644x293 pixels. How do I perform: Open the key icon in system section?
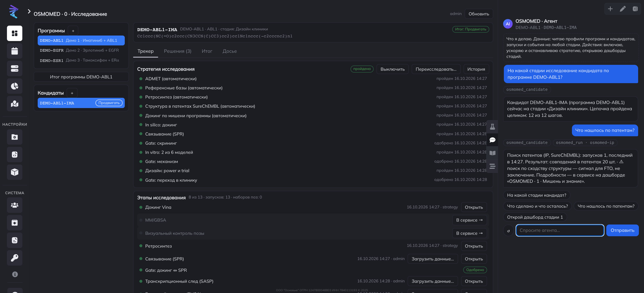pos(14,258)
